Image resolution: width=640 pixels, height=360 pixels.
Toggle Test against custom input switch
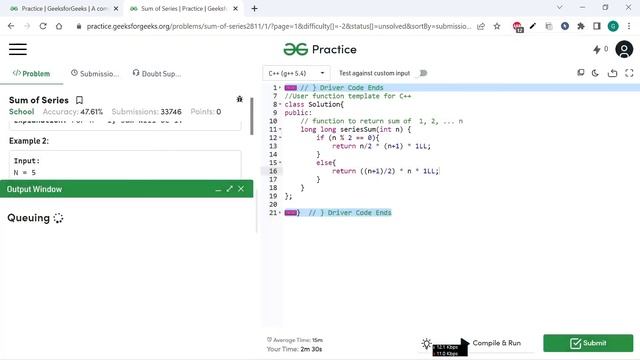tap(422, 73)
